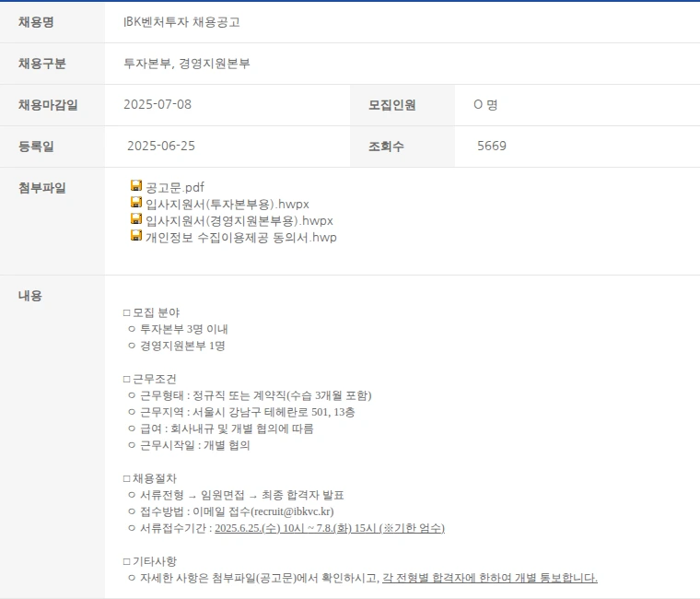Click the disk icon beside 공고문.pdf
The image size is (700, 599).
point(136,185)
